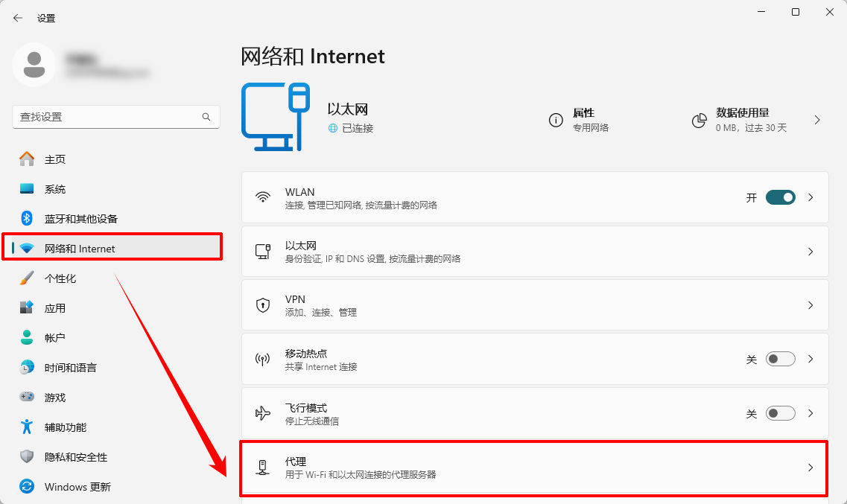Select 网络和 Internet in the sidebar

pos(115,248)
